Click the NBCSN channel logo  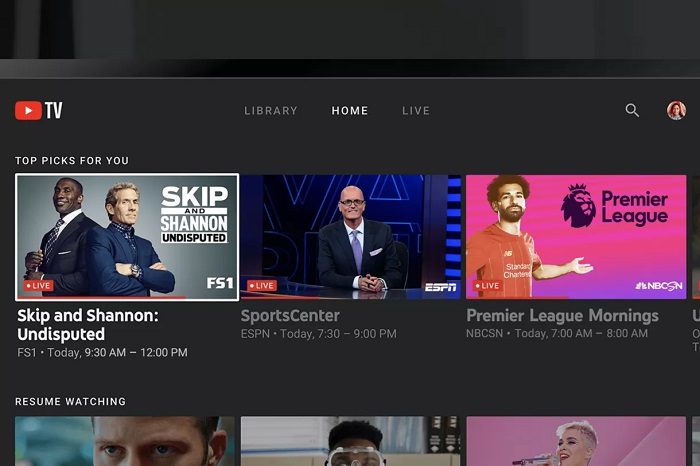click(x=659, y=286)
